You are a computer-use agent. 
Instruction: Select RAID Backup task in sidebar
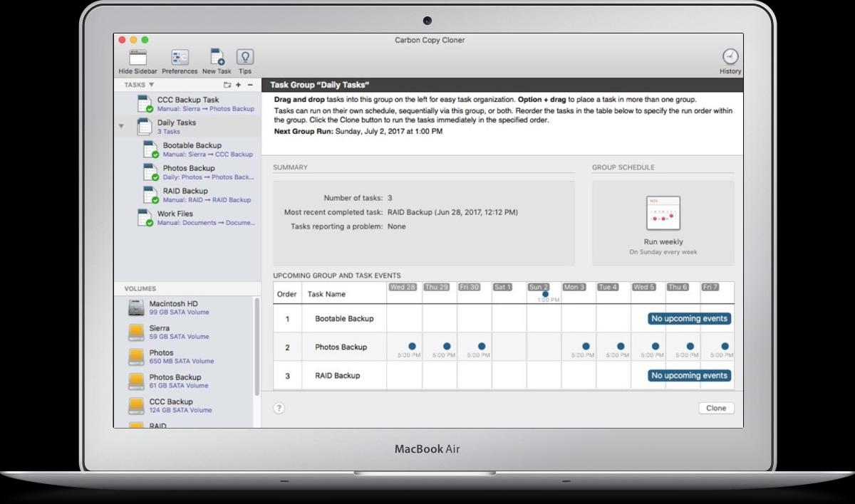click(187, 195)
